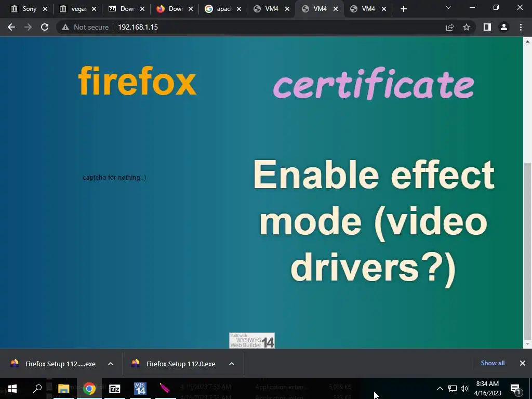
Task: Open the Windows Start menu
Action: tap(12, 389)
